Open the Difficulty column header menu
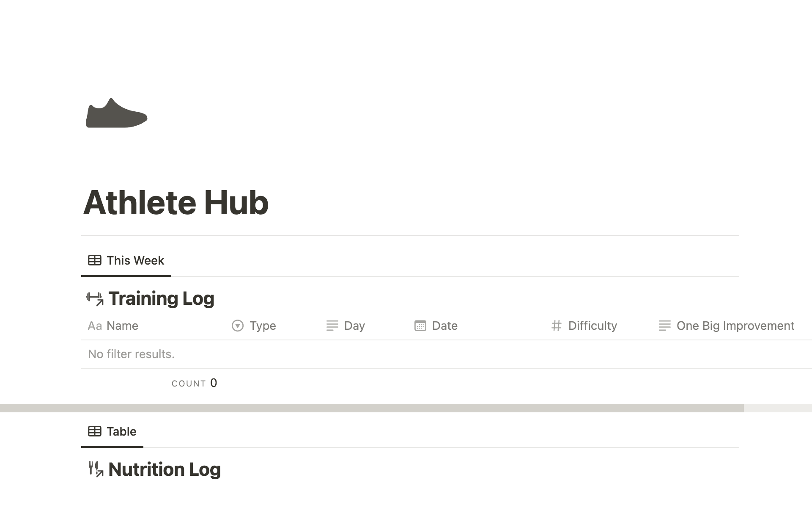This screenshot has width=812, height=508. 592,326
